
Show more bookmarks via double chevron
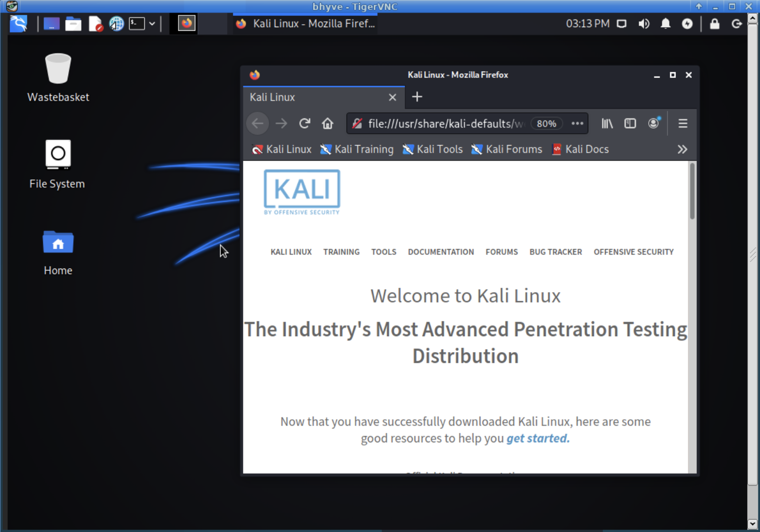682,149
